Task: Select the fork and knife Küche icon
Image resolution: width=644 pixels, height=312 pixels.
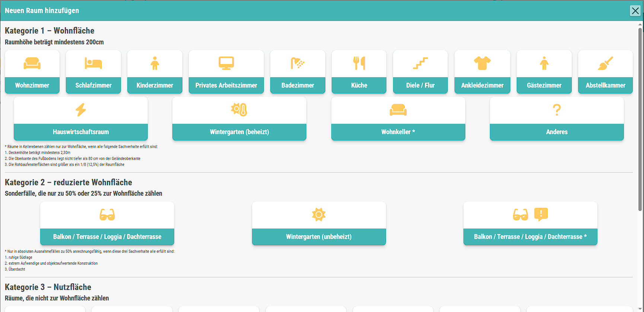Action: [x=359, y=63]
